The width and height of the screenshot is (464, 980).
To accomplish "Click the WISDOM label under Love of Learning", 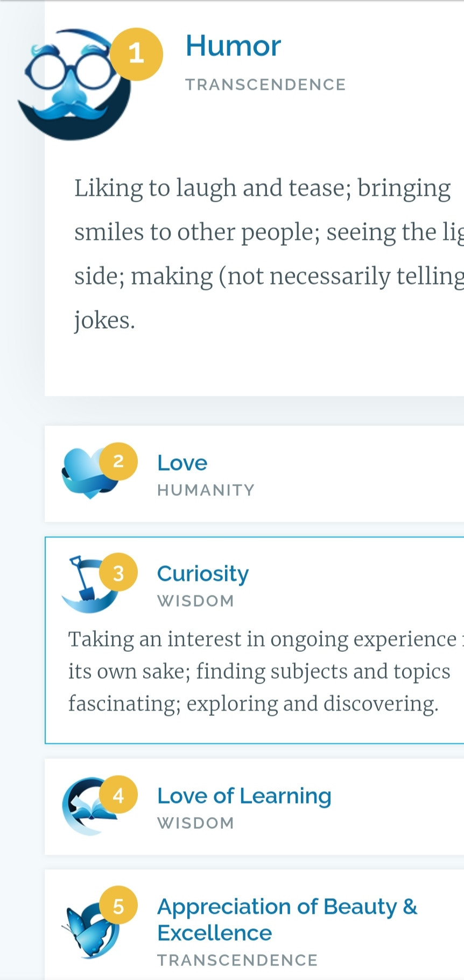I will [x=195, y=823].
